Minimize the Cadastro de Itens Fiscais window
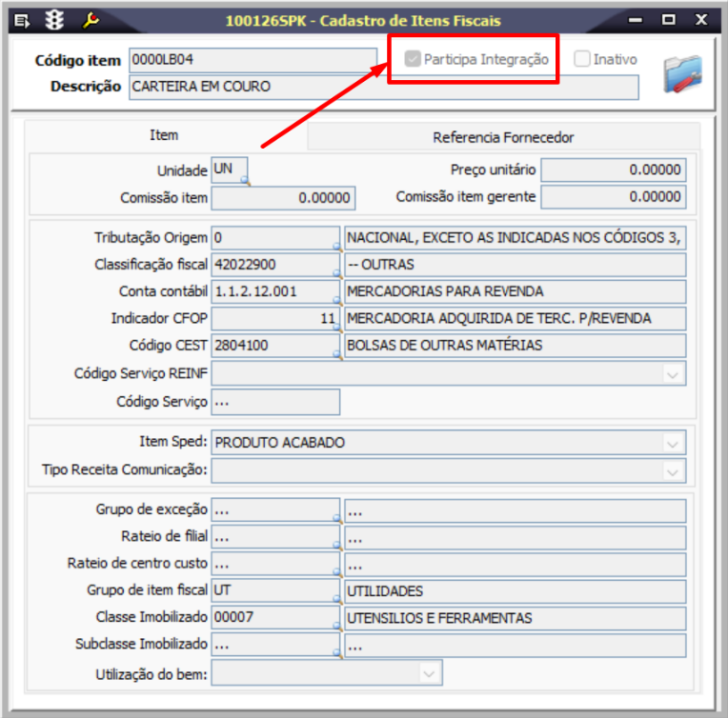Image resolution: width=728 pixels, height=718 pixels. pyautogui.click(x=636, y=20)
